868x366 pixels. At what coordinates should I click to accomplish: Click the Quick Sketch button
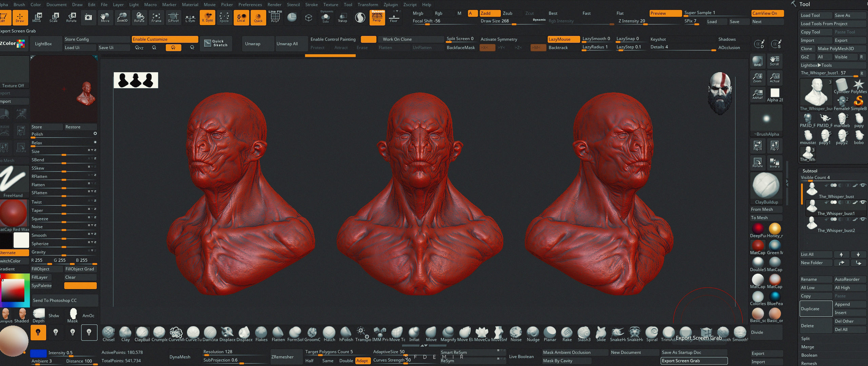click(x=216, y=43)
